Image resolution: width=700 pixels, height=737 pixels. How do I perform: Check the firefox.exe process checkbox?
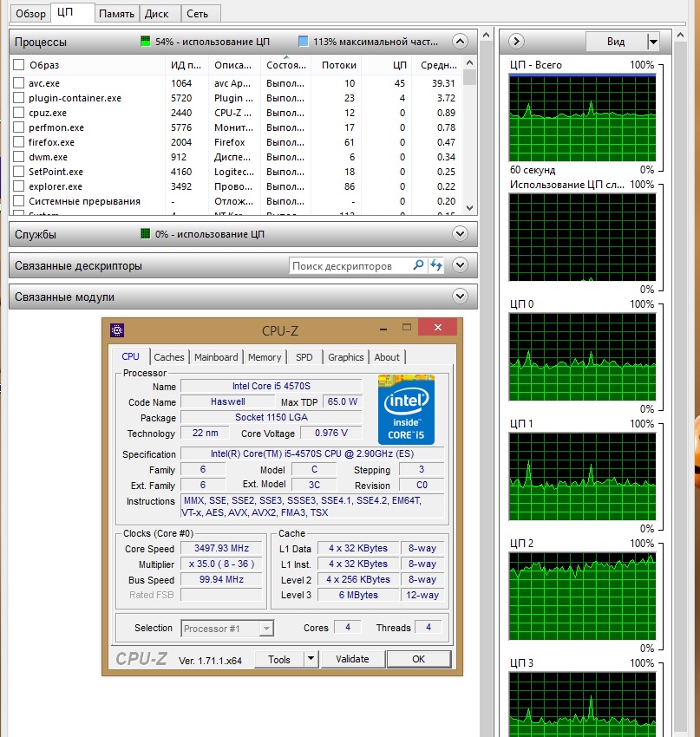[x=19, y=142]
